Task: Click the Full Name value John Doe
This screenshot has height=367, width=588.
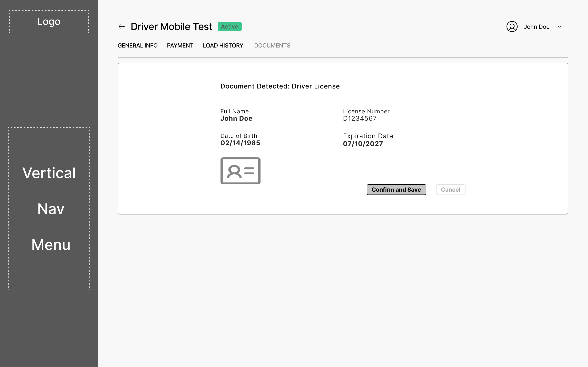Action: point(236,118)
